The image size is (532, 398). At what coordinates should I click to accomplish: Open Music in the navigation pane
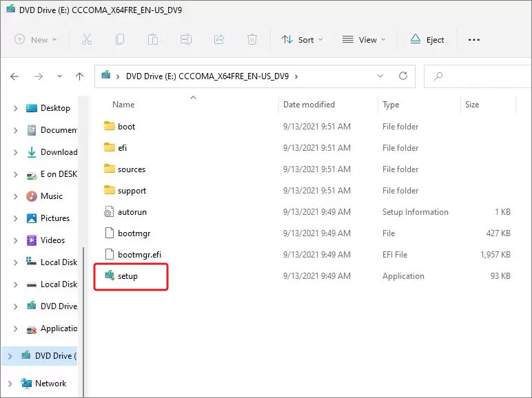point(44,196)
